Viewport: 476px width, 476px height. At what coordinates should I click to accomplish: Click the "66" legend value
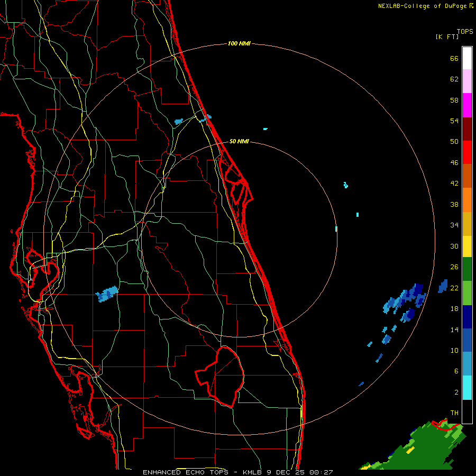pos(454,58)
